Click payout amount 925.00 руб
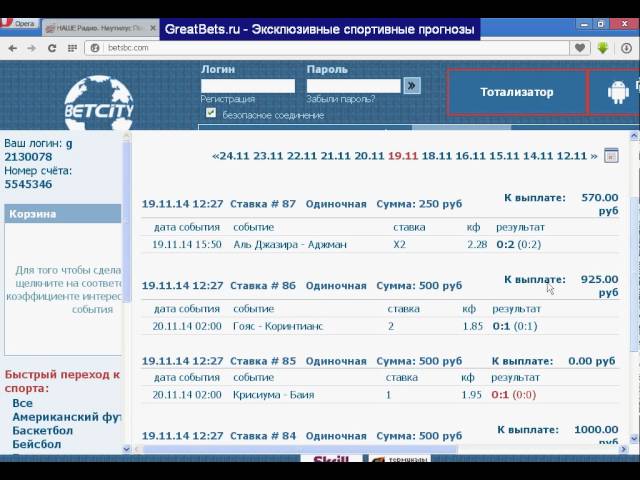This screenshot has width=640, height=480. tap(600, 286)
